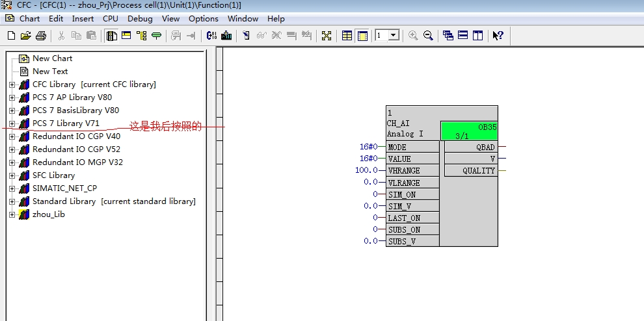Image resolution: width=644 pixels, height=321 pixels.
Task: Click the greyed watch-on glasses icon
Action: (x=262, y=36)
